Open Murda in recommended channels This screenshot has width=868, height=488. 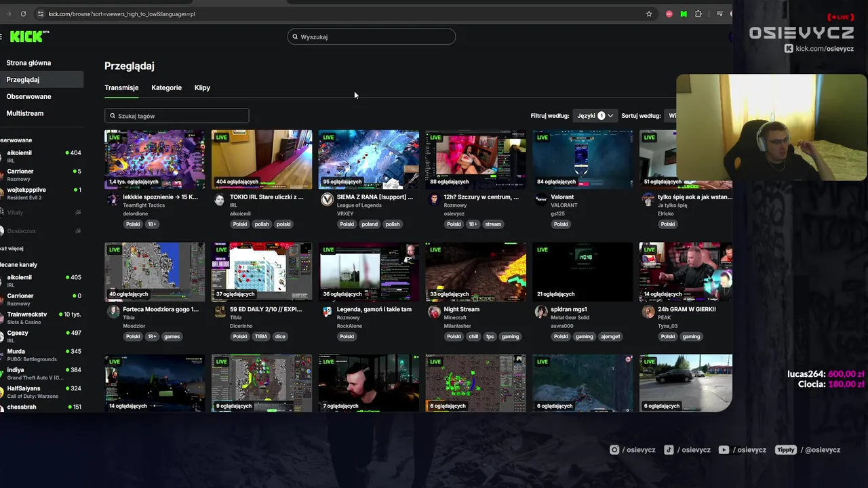tap(41, 354)
